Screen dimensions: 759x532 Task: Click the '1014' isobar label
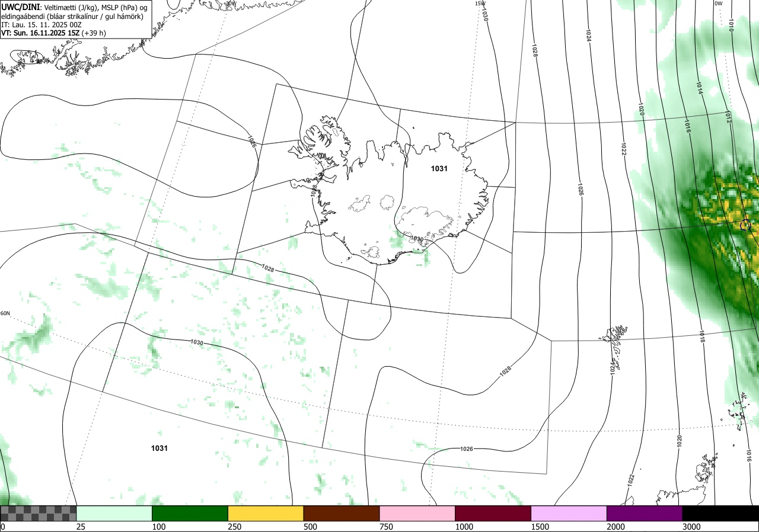click(699, 89)
